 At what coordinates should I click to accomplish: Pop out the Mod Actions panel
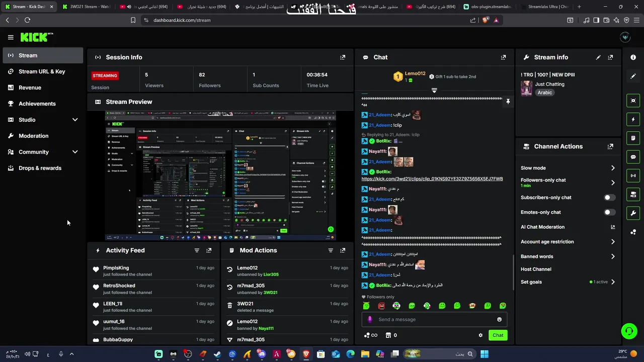point(343,250)
